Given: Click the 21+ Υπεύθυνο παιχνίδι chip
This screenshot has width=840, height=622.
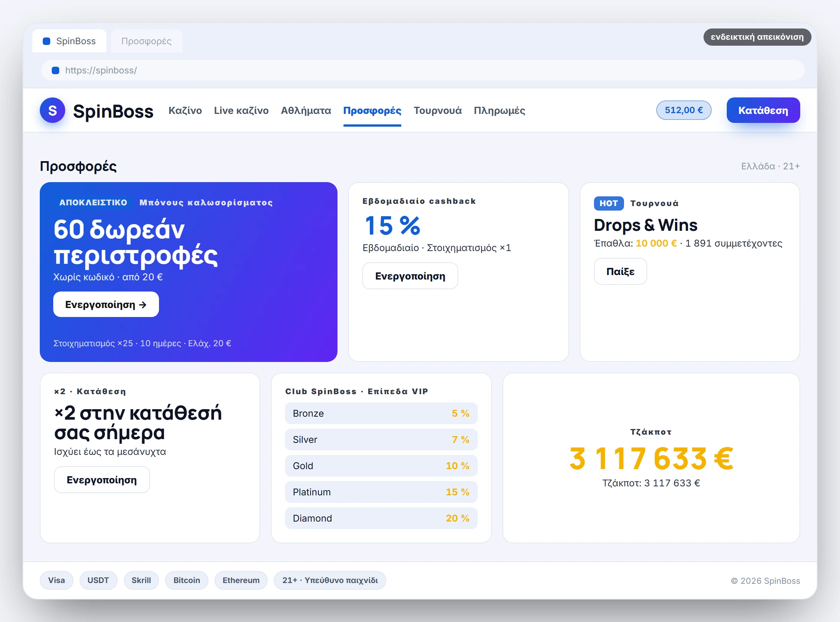Looking at the screenshot, I should point(330,580).
